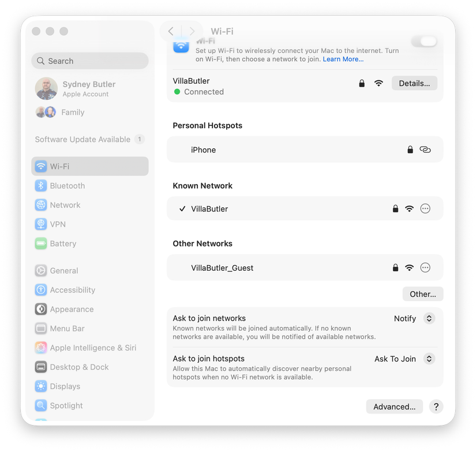Click the hotspot chain icon next to iPhone
This screenshot has width=476, height=451.
pyautogui.click(x=425, y=149)
